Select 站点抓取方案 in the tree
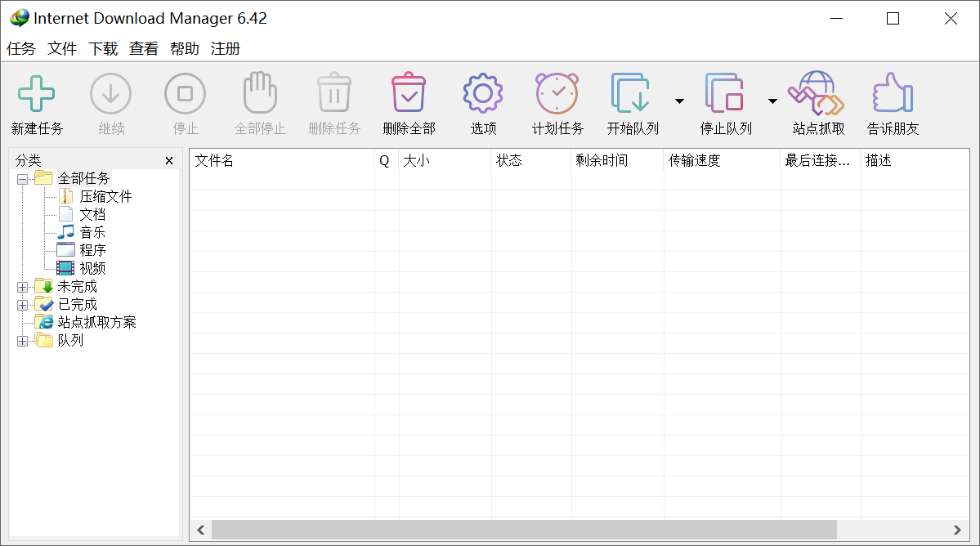Screen dimensions: 980x546 coord(97,322)
